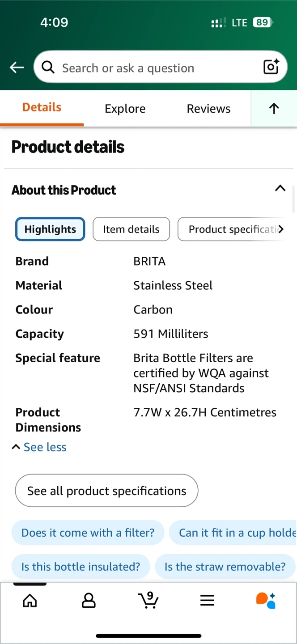297x644 pixels.
Task: Switch to the Reviews tab
Action: click(208, 109)
